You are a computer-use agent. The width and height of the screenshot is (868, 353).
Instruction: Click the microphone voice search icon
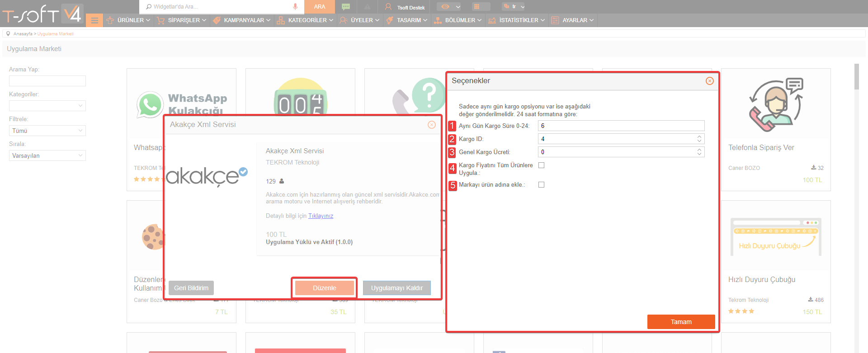(x=295, y=6)
